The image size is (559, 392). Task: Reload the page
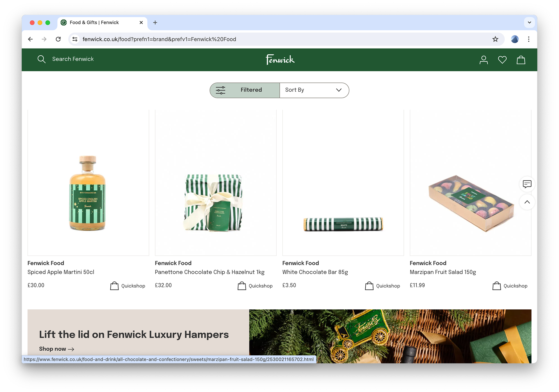pyautogui.click(x=58, y=39)
